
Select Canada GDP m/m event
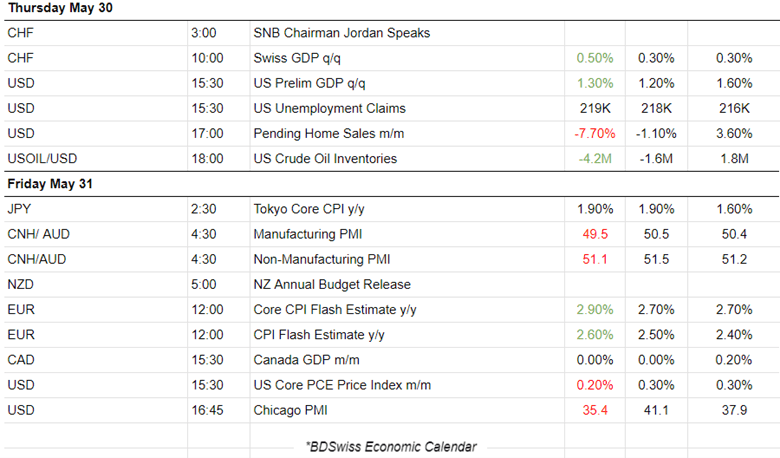[x=305, y=359]
